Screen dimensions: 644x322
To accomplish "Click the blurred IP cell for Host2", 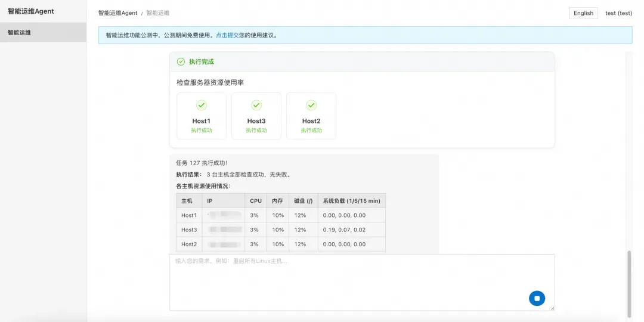I will [224, 244].
